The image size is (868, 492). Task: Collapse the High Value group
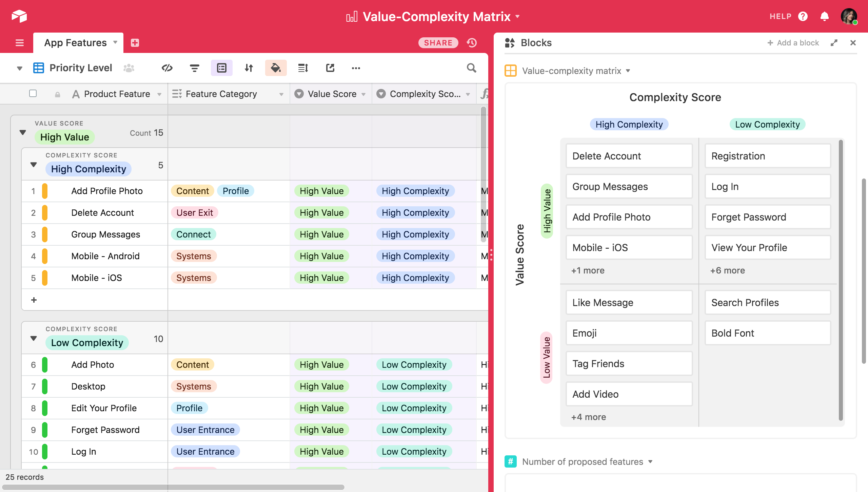point(23,132)
